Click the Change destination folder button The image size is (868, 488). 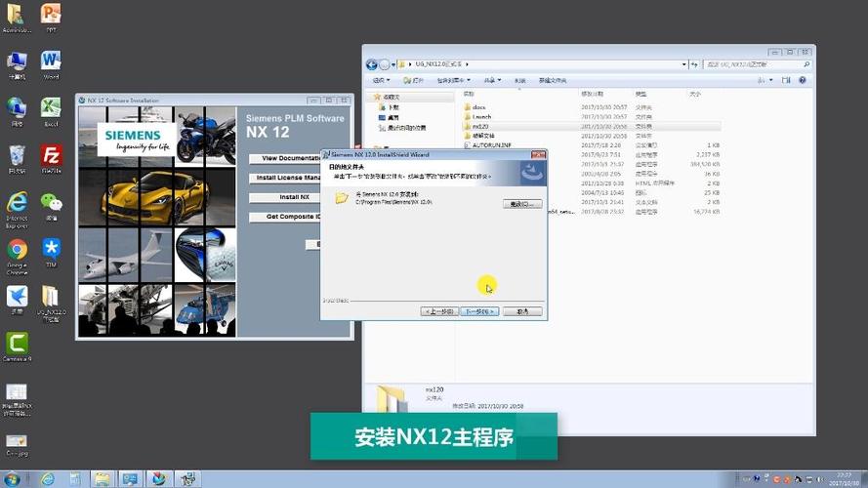522,204
